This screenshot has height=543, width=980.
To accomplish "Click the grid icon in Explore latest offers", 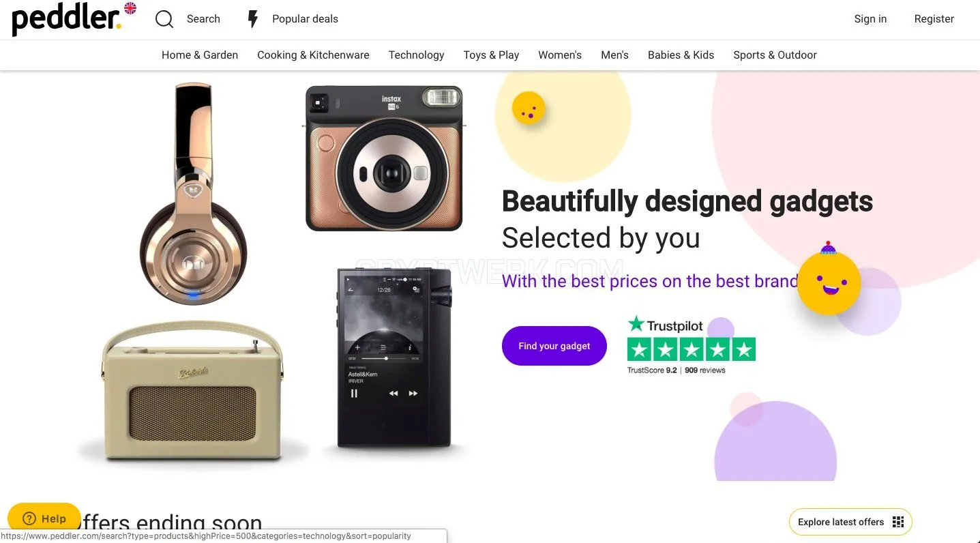I will (x=898, y=522).
